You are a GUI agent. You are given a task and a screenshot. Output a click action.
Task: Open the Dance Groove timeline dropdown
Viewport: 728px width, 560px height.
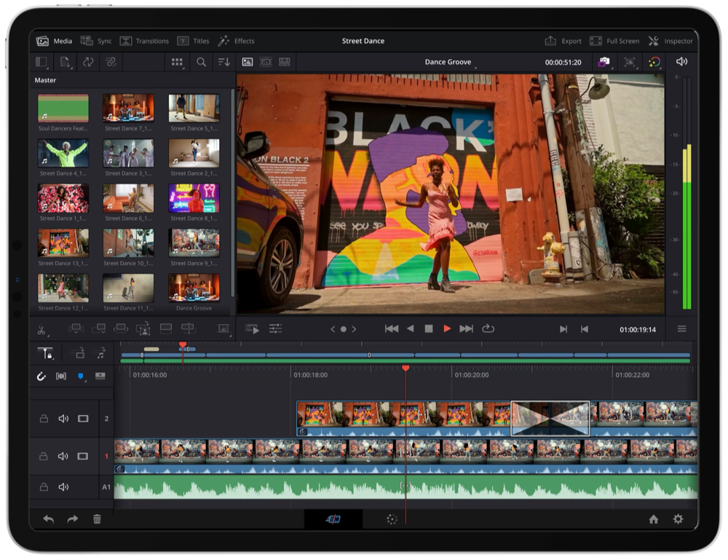click(x=448, y=63)
